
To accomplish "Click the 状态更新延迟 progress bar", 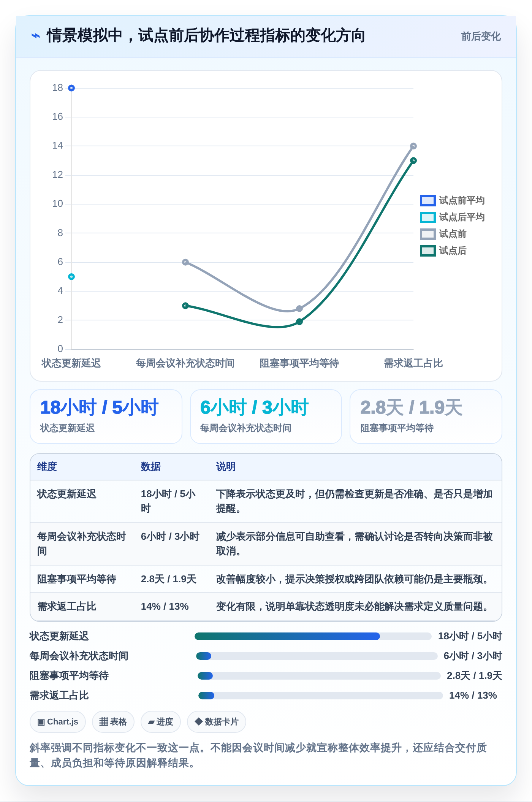I will [x=313, y=636].
